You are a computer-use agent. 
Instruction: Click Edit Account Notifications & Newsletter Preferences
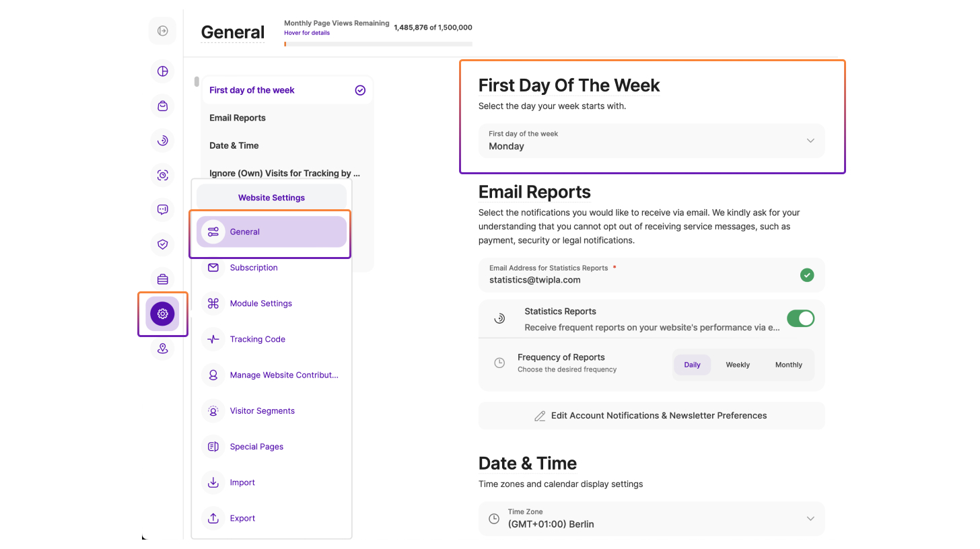[x=651, y=416]
